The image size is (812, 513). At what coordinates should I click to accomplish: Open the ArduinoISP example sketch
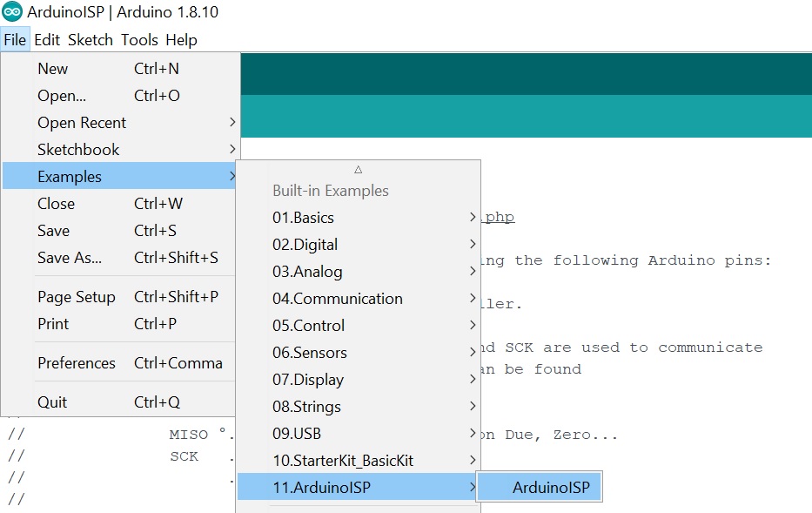539,487
